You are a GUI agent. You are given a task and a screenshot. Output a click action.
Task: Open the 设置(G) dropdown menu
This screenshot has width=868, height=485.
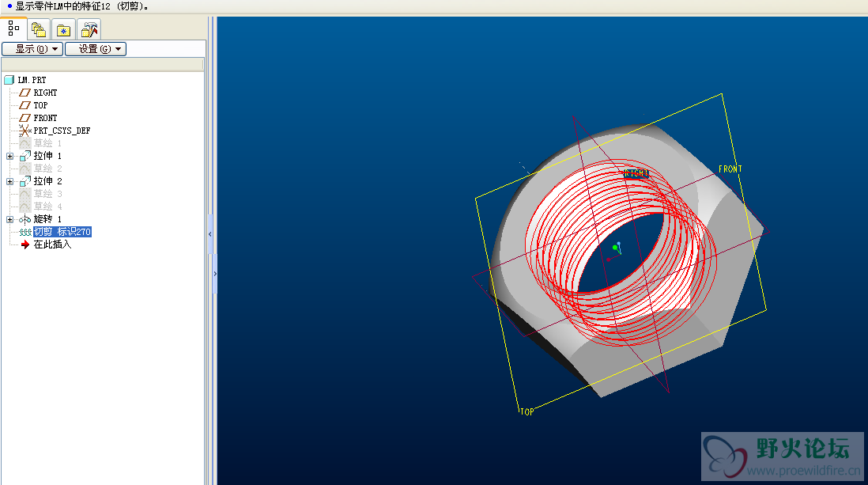[96, 49]
